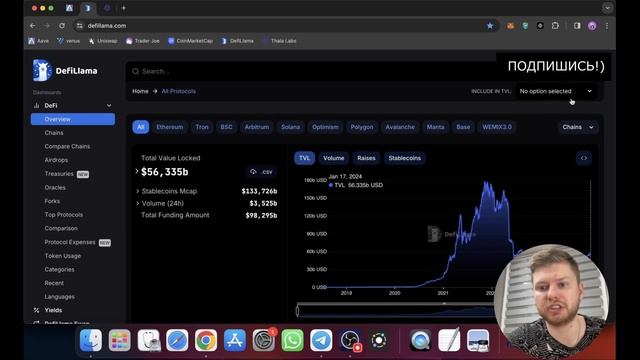
Task: Bookmark page with the star icon
Action: pos(490,26)
